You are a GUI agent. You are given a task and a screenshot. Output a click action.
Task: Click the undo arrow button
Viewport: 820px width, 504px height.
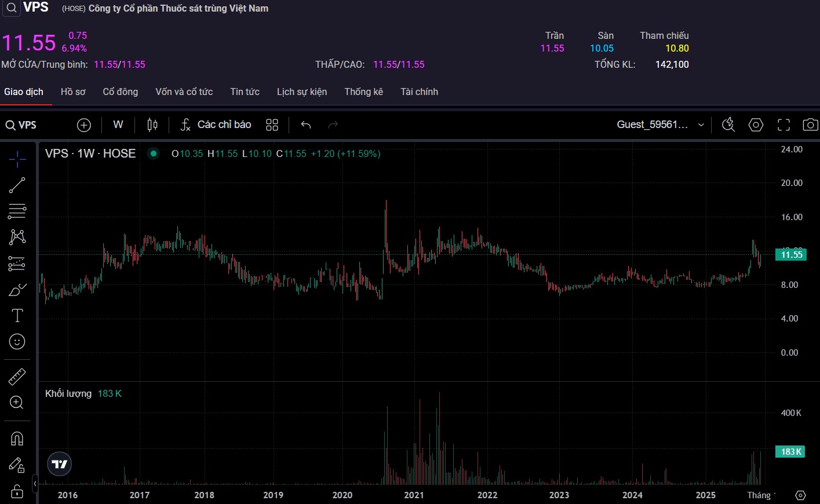coord(306,125)
